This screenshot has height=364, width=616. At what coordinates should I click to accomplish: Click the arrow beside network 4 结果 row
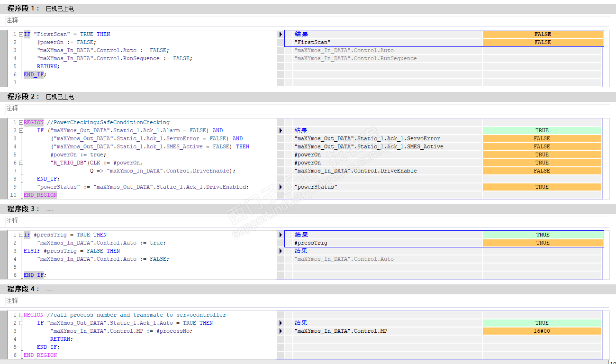pyautogui.click(x=281, y=323)
